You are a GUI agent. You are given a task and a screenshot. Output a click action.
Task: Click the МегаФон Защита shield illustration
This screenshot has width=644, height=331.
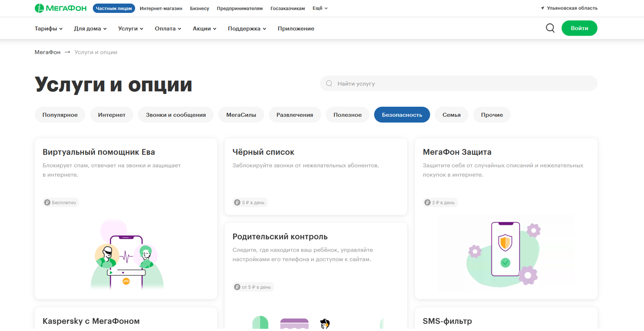pos(505,253)
